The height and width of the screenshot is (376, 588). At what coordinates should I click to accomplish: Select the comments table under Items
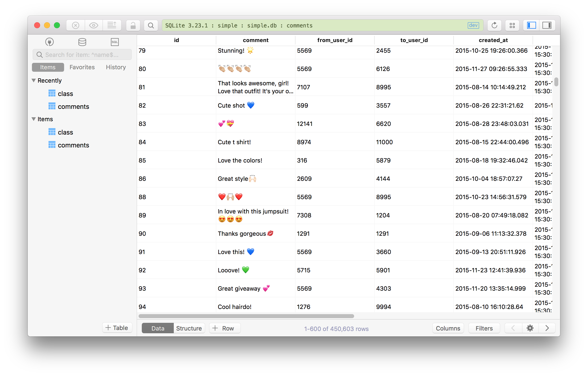click(74, 144)
